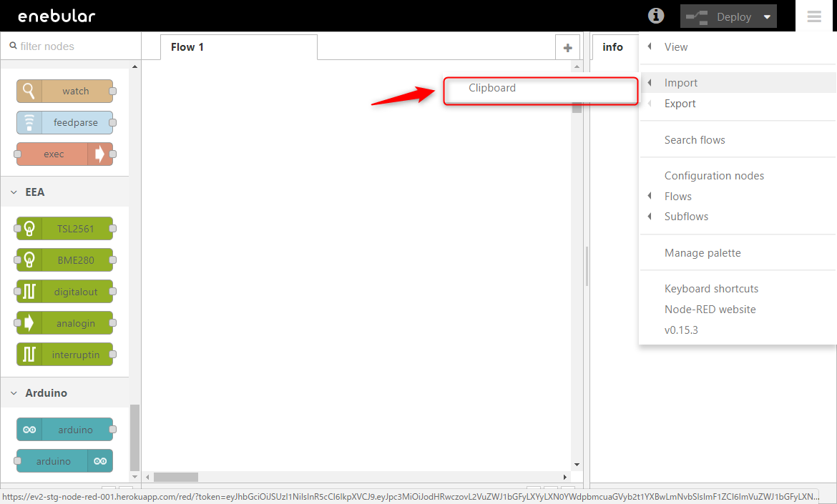Viewport: 837px width, 504px height.
Task: Select the watch node
Action: 65,92
